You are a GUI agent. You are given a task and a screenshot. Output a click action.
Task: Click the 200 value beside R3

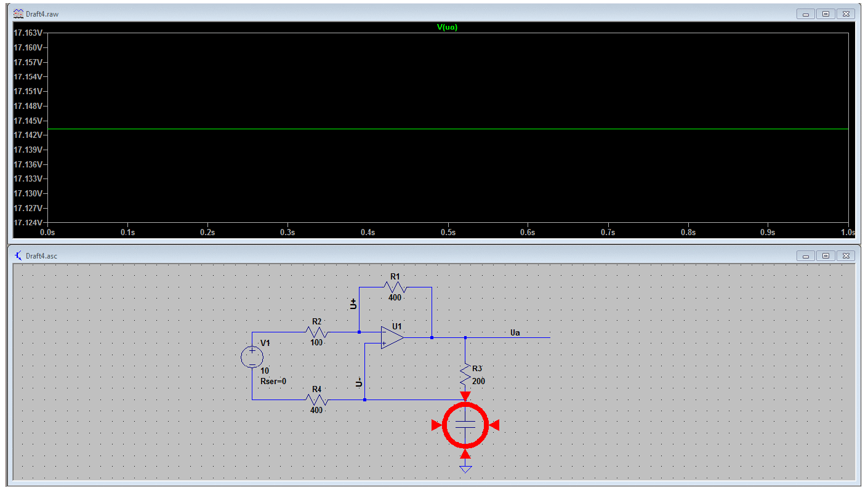tap(478, 381)
